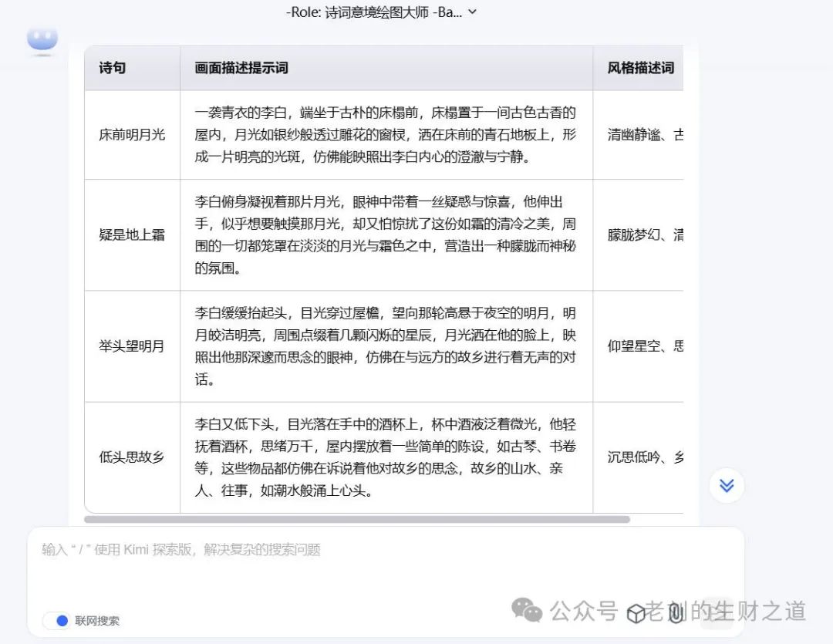Select the 低头思故乡 cell

(132, 457)
